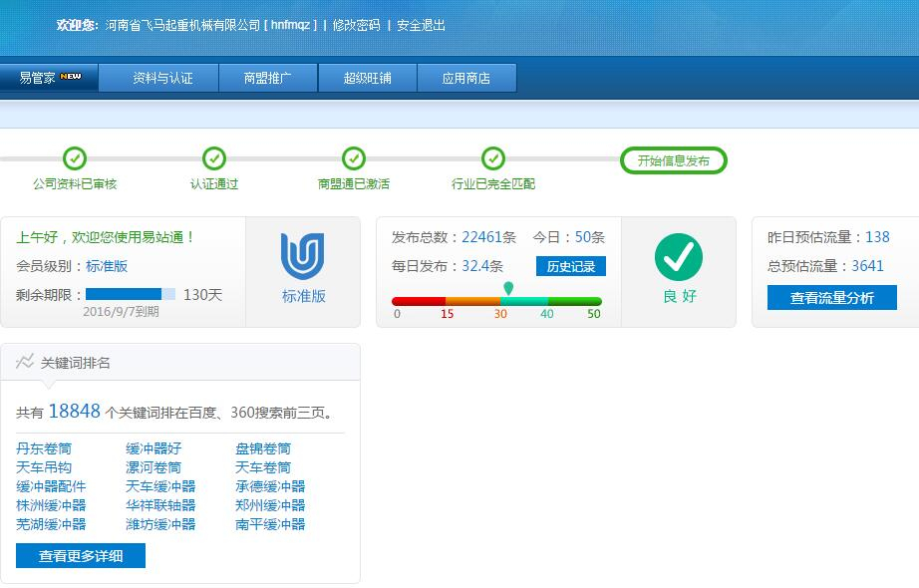The width and height of the screenshot is (919, 588).
Task: Click the 认证通过 green check icon
Action: click(x=214, y=158)
